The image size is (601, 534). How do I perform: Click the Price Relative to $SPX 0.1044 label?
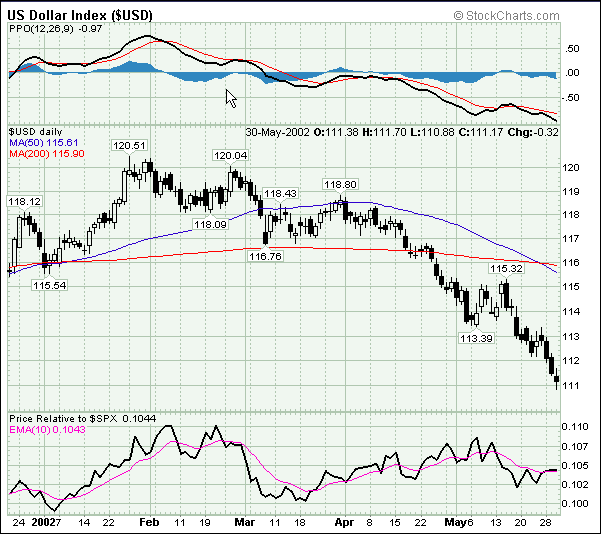[82, 419]
